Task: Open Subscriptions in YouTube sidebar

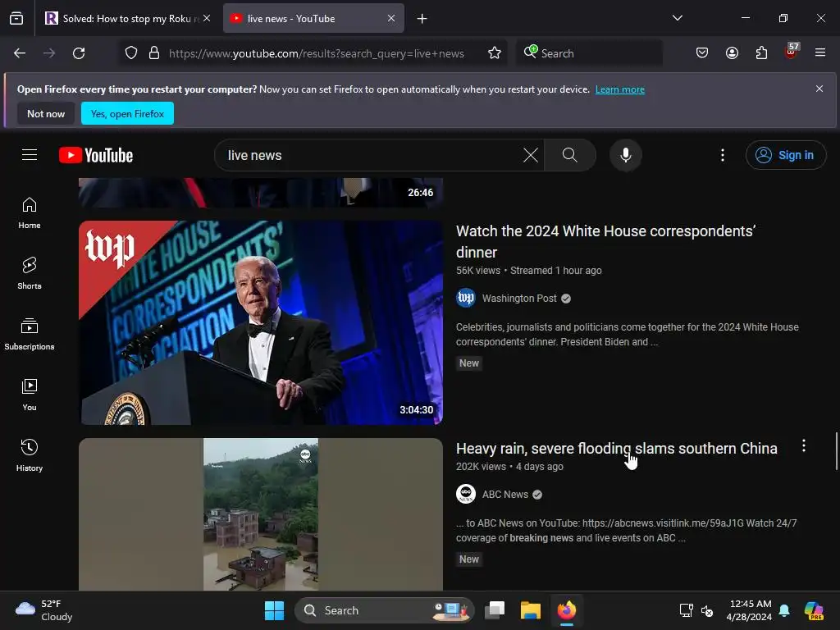Action: [30, 334]
